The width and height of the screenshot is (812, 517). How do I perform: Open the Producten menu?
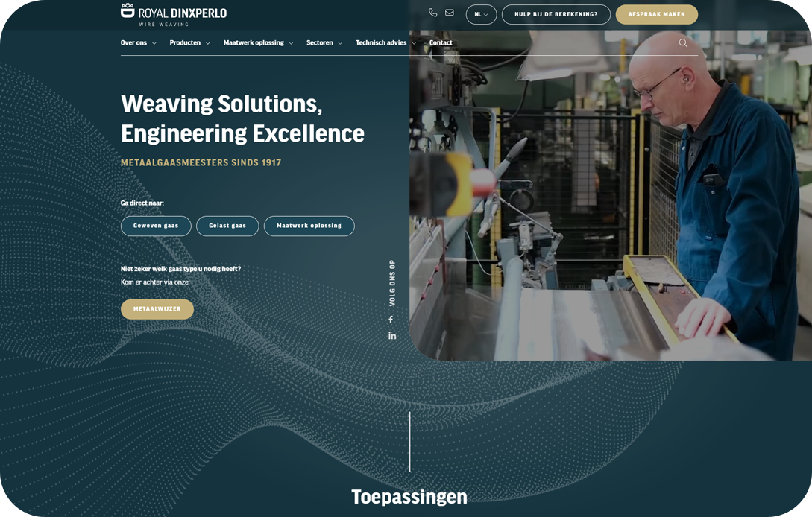tap(185, 43)
